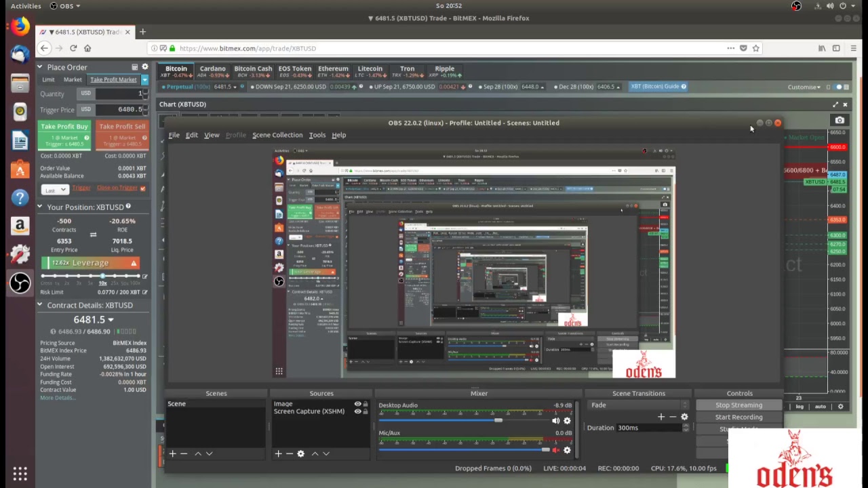
Task: Open the Firefox hamburger menu
Action: (854, 48)
